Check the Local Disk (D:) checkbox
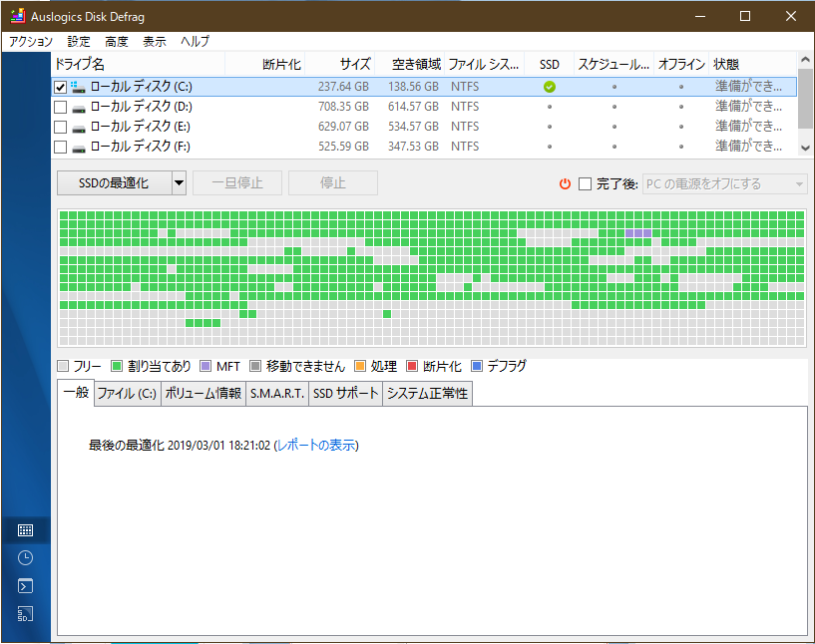The image size is (815, 644). tap(60, 107)
